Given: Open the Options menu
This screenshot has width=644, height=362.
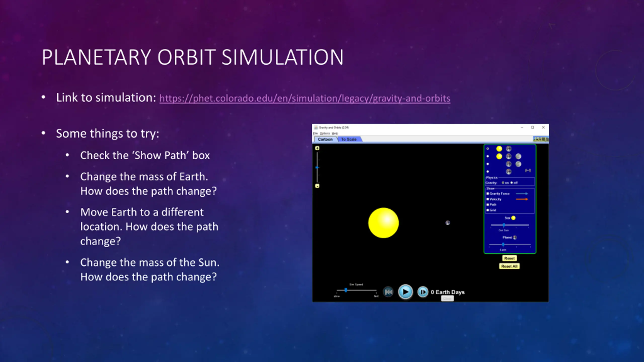Looking at the screenshot, I should (325, 133).
